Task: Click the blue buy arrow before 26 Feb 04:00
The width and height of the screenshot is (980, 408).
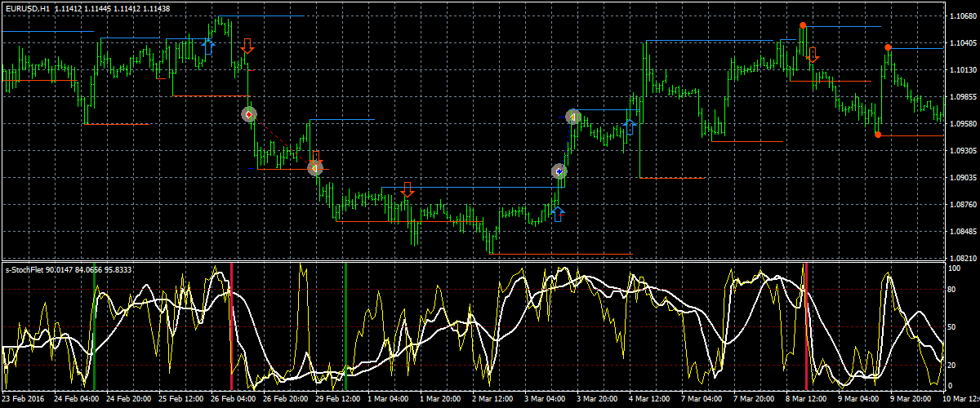Action: click(x=207, y=46)
